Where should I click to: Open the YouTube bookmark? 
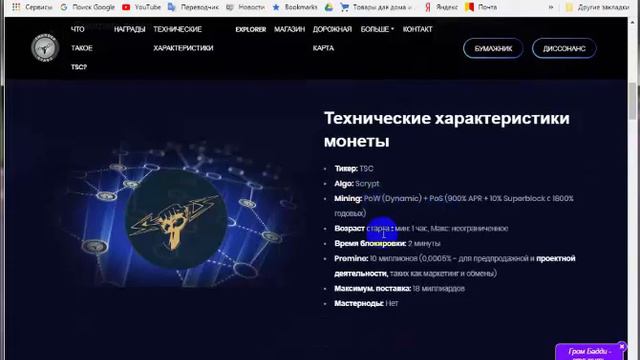141,7
